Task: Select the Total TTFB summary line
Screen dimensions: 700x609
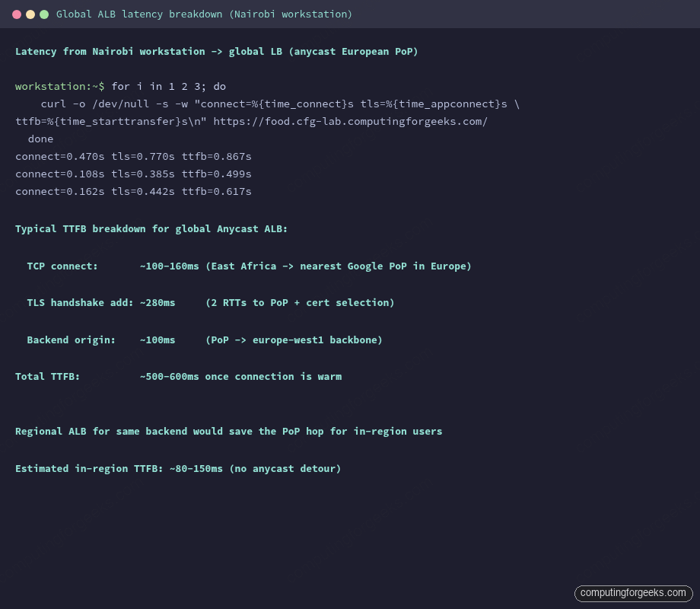Action: click(179, 376)
